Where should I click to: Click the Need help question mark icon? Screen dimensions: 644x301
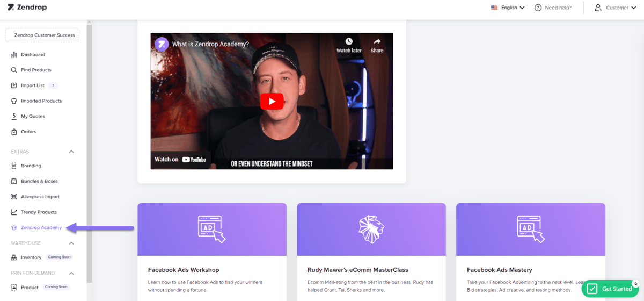point(538,8)
